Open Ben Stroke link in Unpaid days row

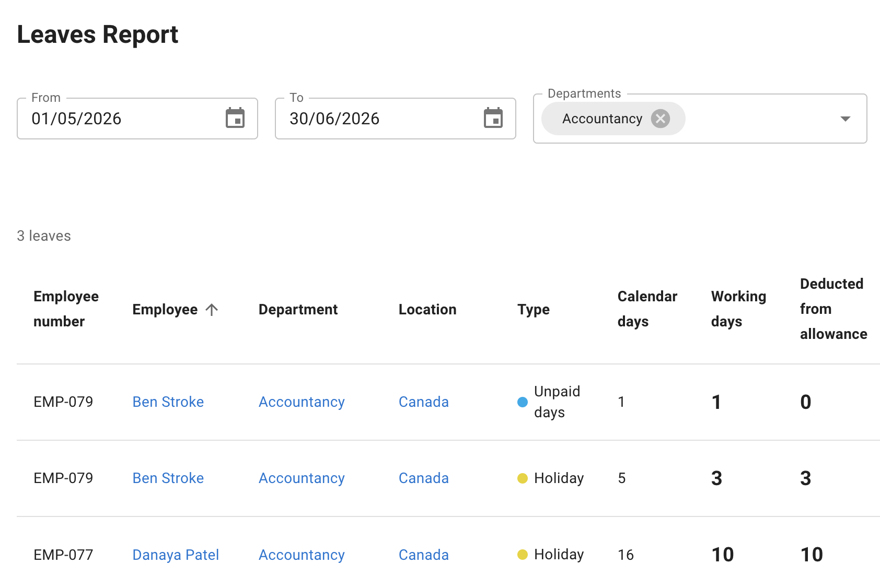[168, 402]
